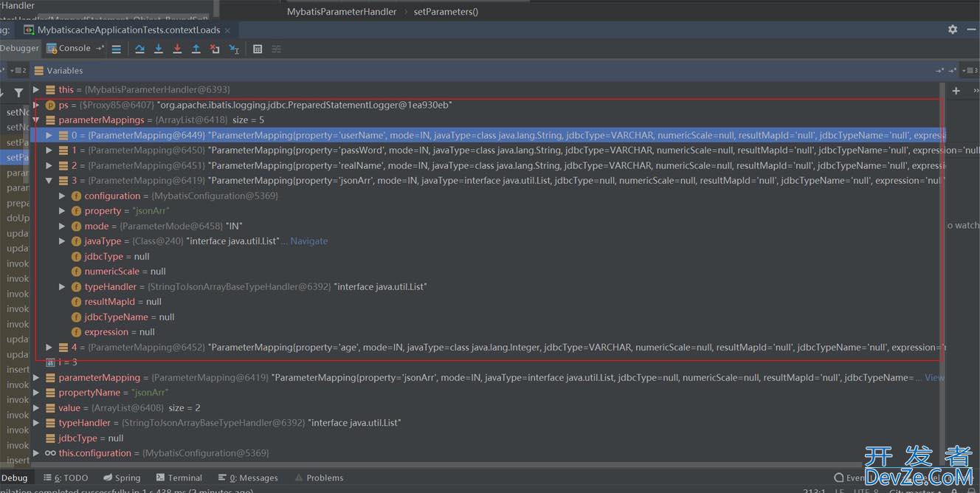Click the Drop Frame icon
This screenshot has width=980, height=493.
coord(215,49)
